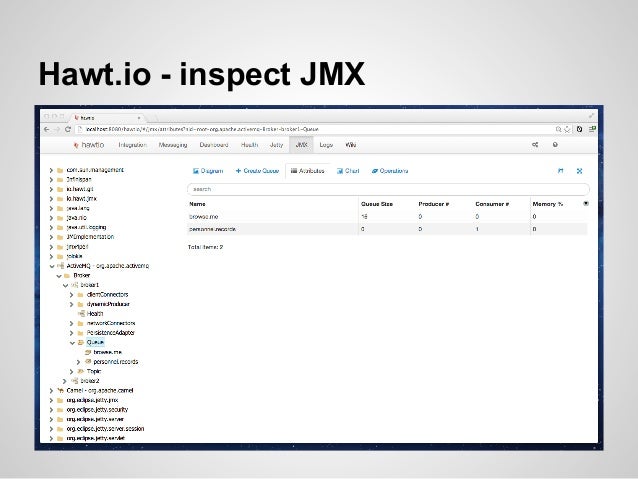Click the broker1 icon in the tree
Screen dimensions: 638x479
coord(74,285)
